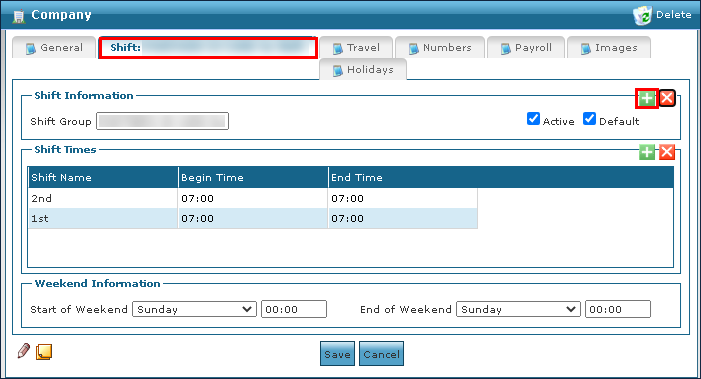Click the Cancel button
Image resolution: width=701 pixels, height=379 pixels.
click(381, 354)
